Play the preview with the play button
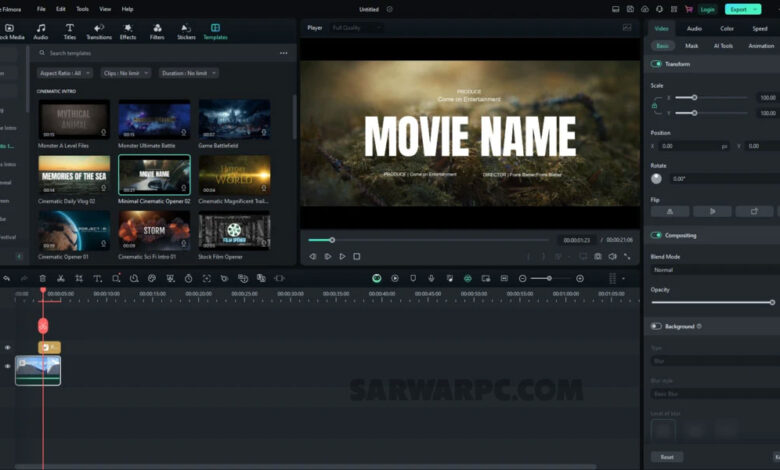This screenshot has height=470, width=780. tap(342, 256)
